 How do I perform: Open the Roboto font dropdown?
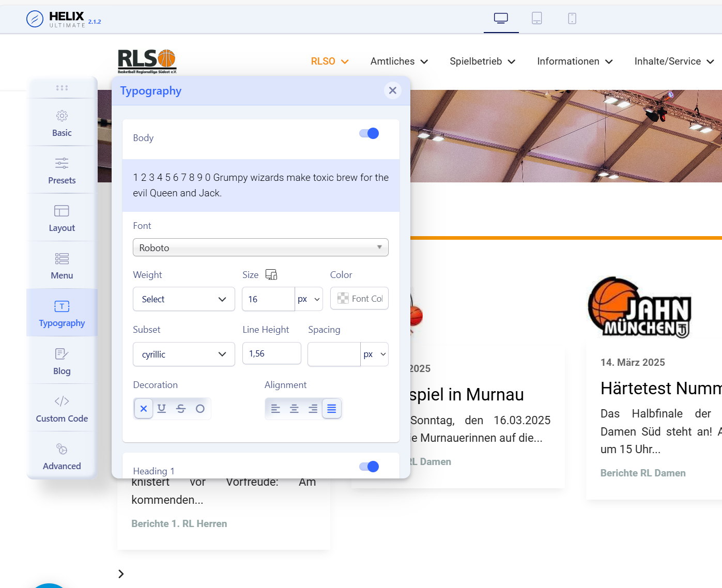[x=260, y=247]
